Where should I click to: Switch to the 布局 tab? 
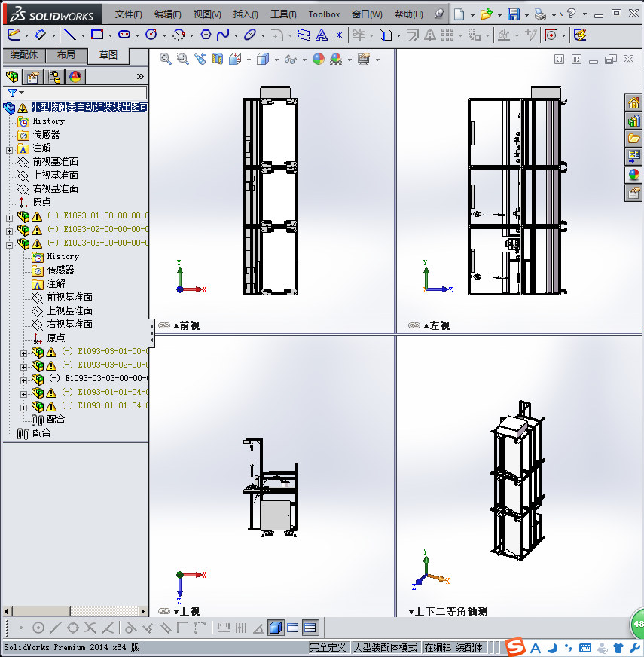pos(66,55)
